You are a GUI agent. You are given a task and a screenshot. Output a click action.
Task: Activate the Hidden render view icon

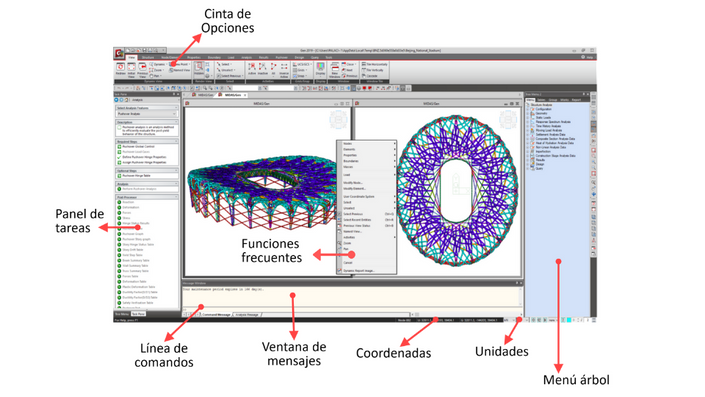pyautogui.click(x=199, y=67)
